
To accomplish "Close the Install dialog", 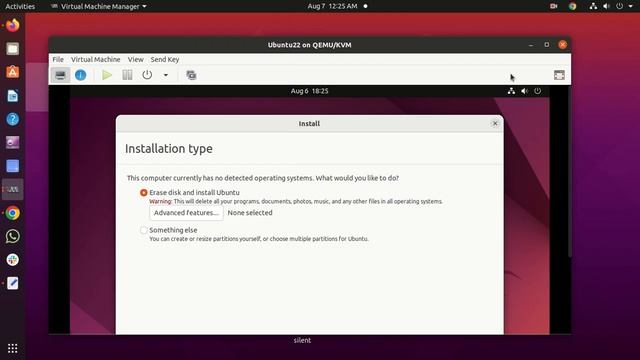I will click(x=495, y=123).
